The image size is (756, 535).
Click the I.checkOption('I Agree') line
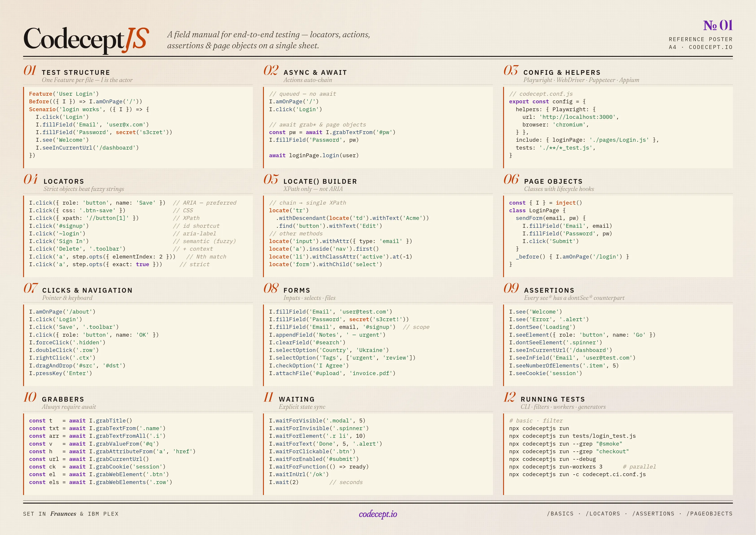309,366
